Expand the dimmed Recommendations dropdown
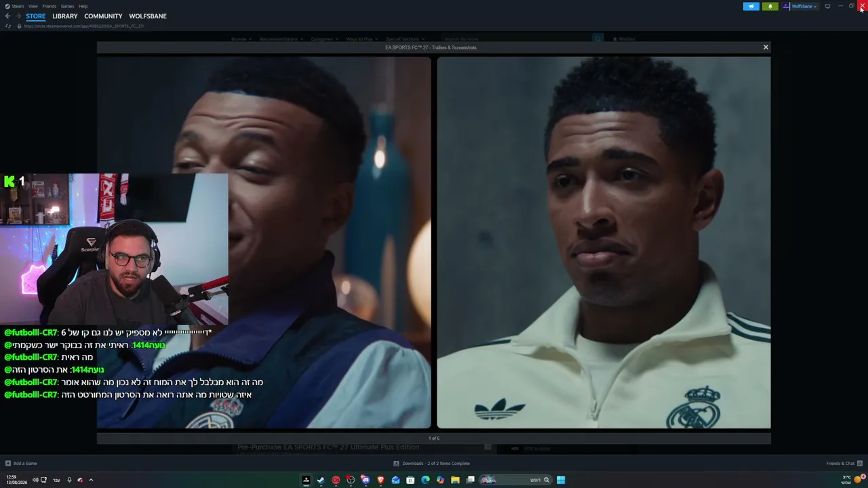 pos(281,39)
